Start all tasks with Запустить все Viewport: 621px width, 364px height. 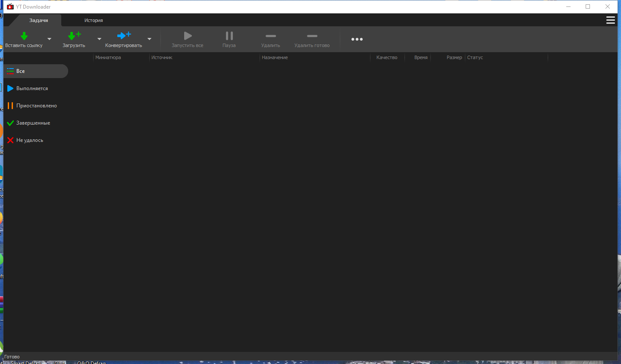[188, 39]
